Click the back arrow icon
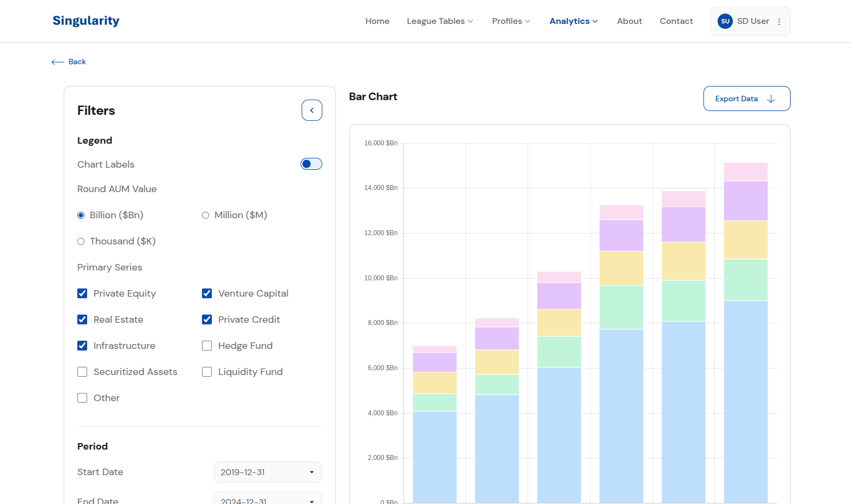 57,62
